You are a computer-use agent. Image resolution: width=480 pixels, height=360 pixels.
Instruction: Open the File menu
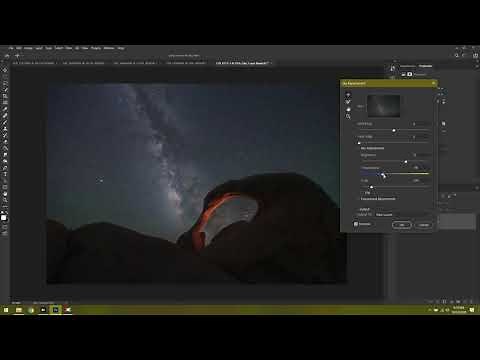click(11, 48)
